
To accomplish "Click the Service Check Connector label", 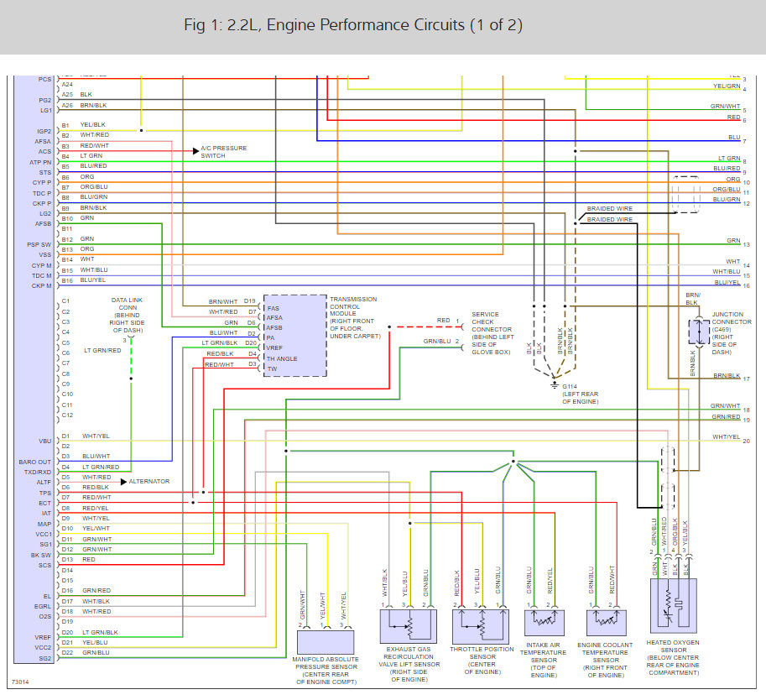I will tap(492, 333).
